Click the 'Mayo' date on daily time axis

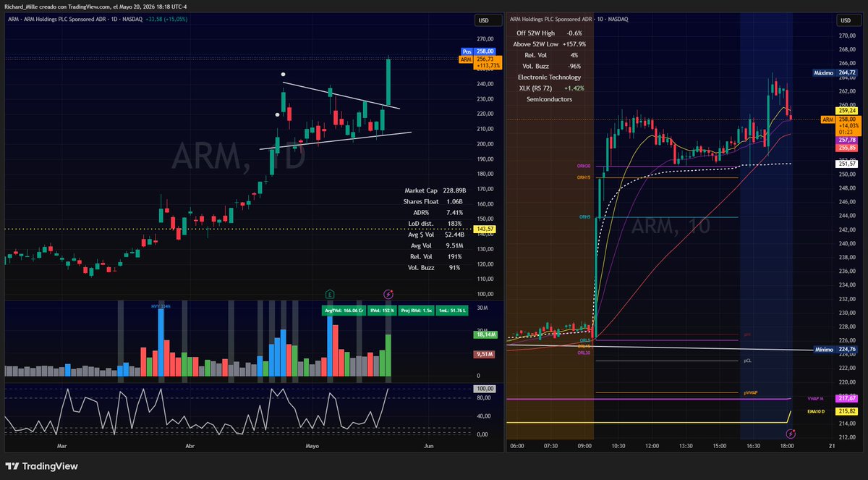tap(312, 447)
